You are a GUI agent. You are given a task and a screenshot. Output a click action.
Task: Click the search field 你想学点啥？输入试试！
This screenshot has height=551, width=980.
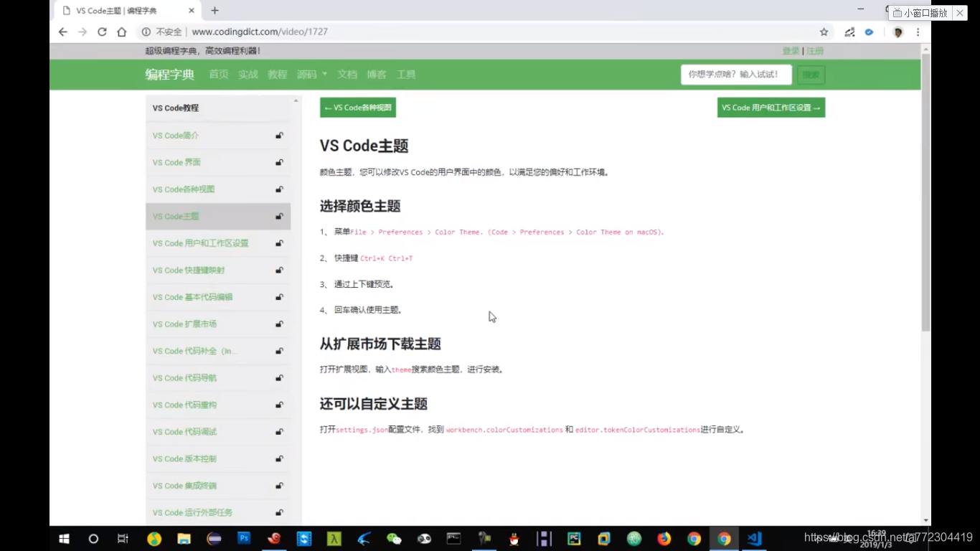pyautogui.click(x=736, y=75)
